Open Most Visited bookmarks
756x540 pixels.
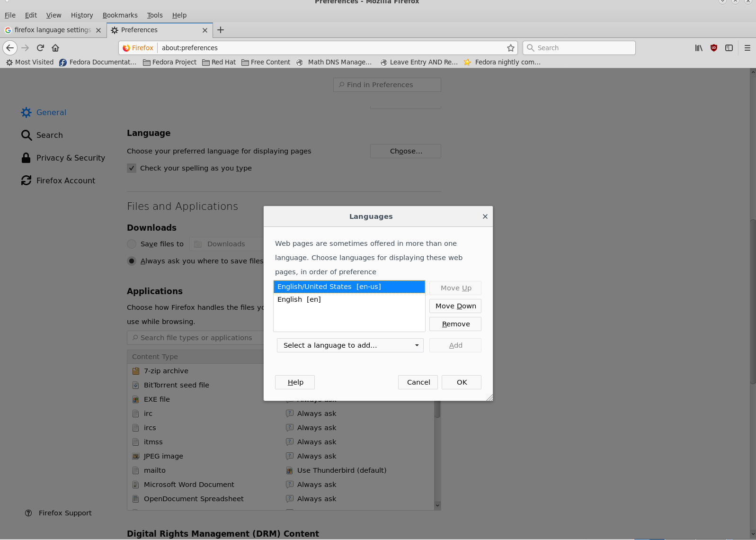(30, 62)
